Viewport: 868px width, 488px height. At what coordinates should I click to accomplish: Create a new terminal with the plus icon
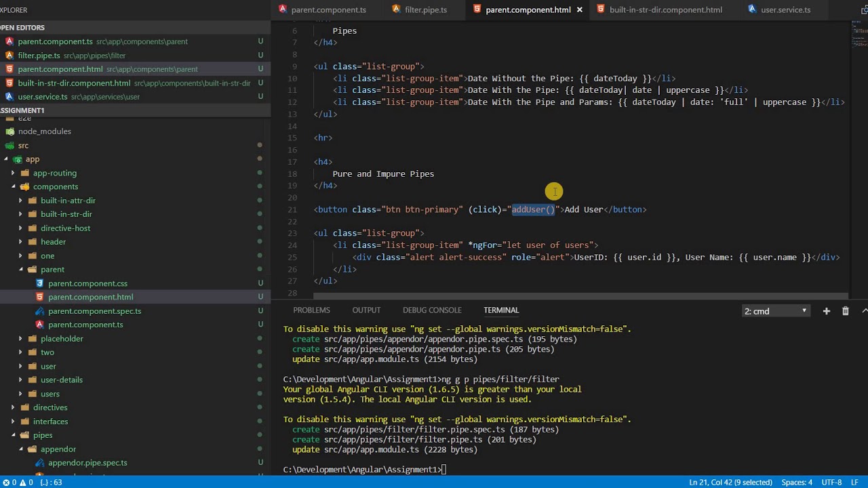click(x=826, y=311)
